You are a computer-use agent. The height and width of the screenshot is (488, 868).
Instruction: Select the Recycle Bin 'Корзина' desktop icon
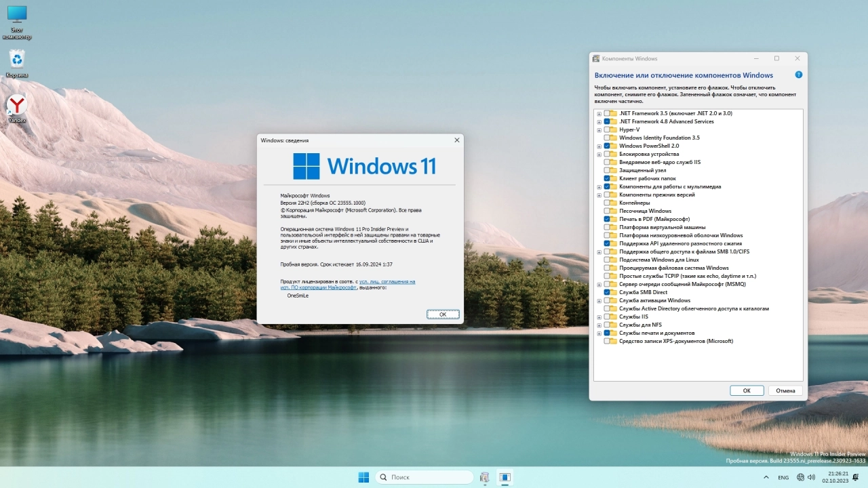[17, 64]
